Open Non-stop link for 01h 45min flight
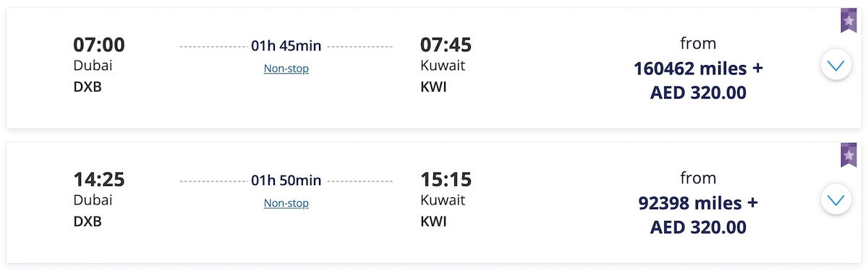The height and width of the screenshot is (271, 868). point(286,69)
